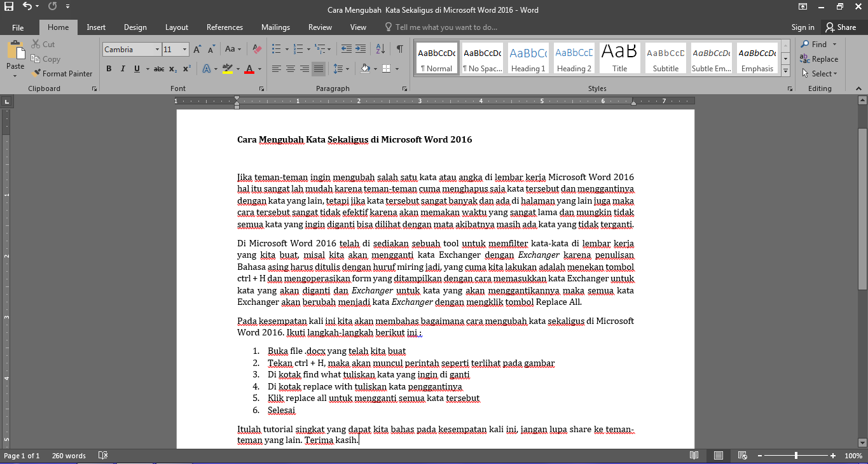Viewport: 868px width, 464px height.
Task: Click the zoom in plus button
Action: click(x=833, y=456)
